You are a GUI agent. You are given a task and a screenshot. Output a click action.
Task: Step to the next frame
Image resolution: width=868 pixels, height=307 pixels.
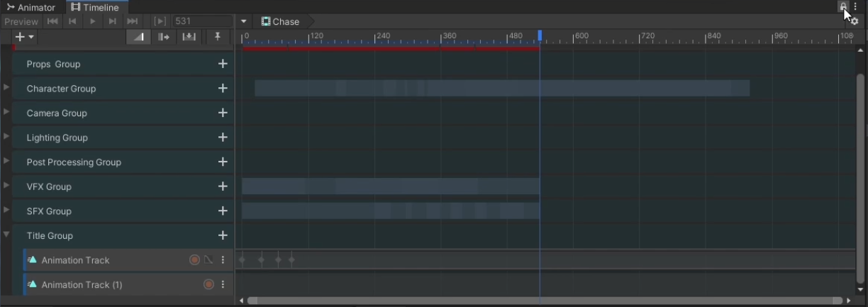112,21
